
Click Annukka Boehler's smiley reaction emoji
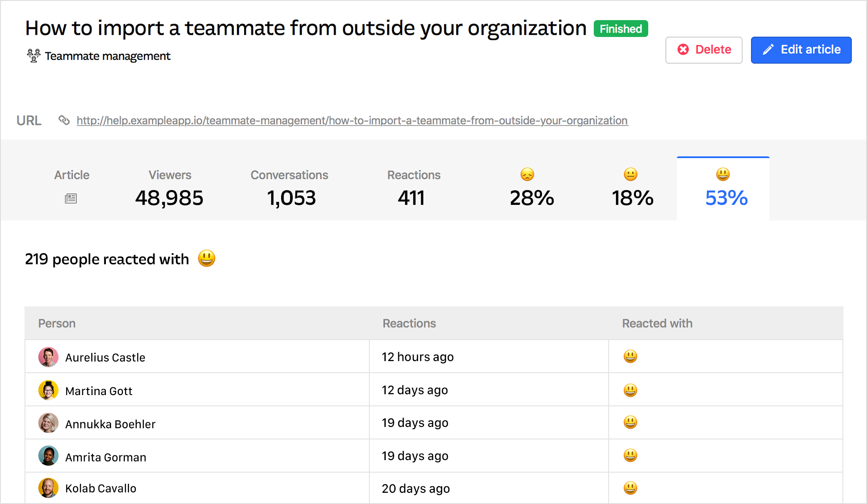coord(630,423)
